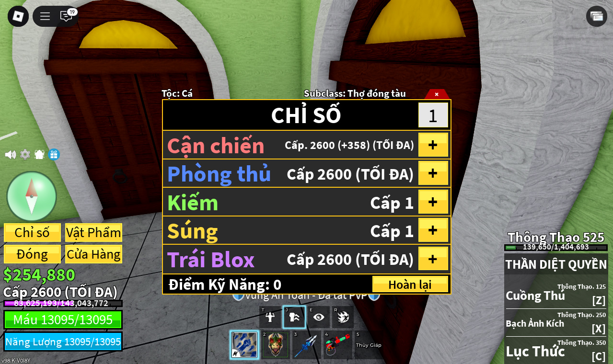Click the compass widget
Image resolution: width=613 pixels, height=364 pixels.
coord(32,196)
